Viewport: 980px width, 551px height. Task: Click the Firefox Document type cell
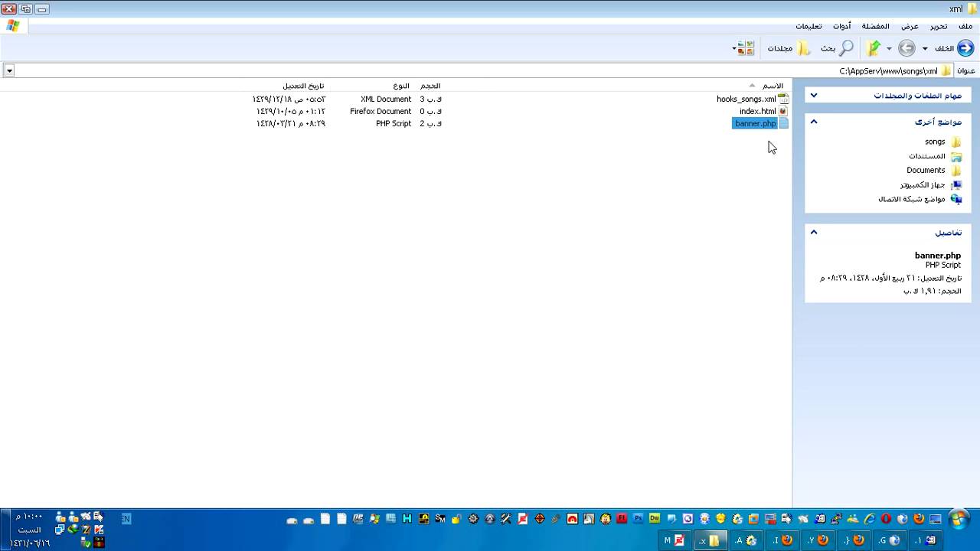[381, 111]
